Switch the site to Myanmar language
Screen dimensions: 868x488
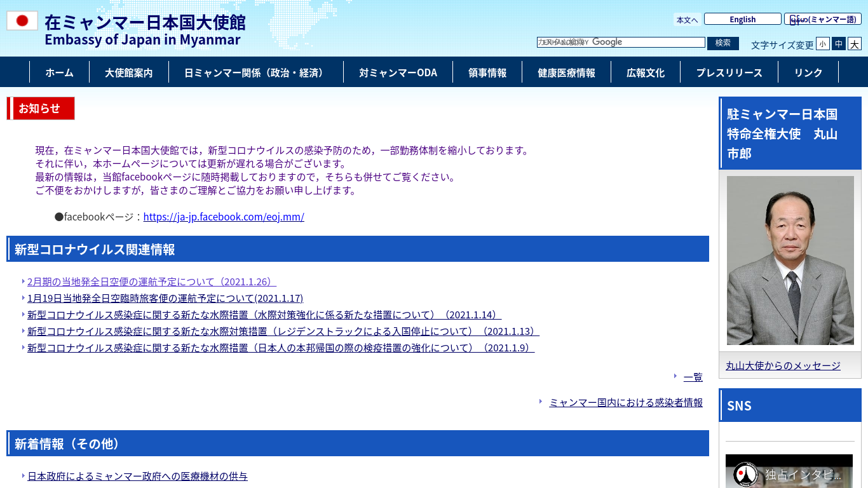tap(822, 19)
